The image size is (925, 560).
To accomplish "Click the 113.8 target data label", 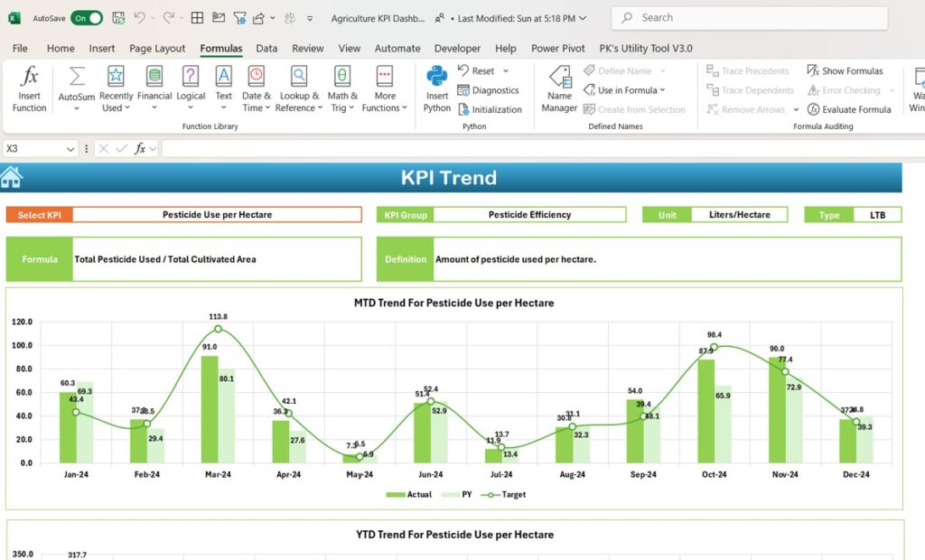I will click(218, 317).
